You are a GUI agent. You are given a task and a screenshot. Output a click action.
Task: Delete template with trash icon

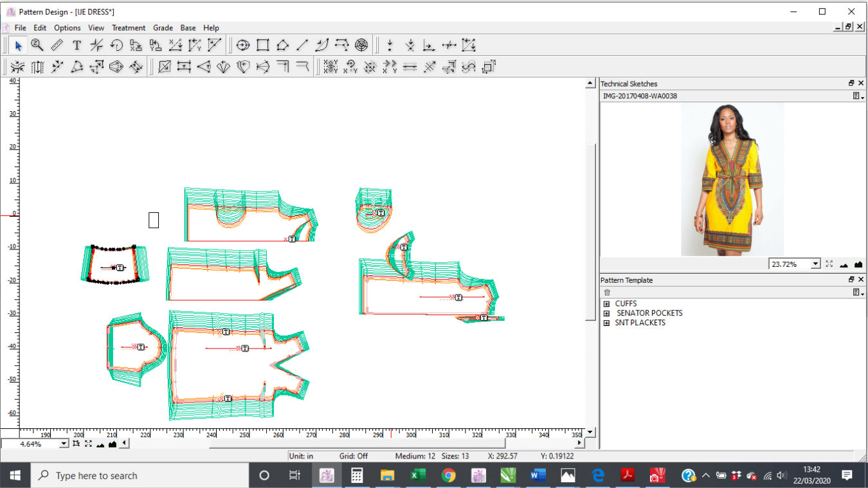[607, 293]
